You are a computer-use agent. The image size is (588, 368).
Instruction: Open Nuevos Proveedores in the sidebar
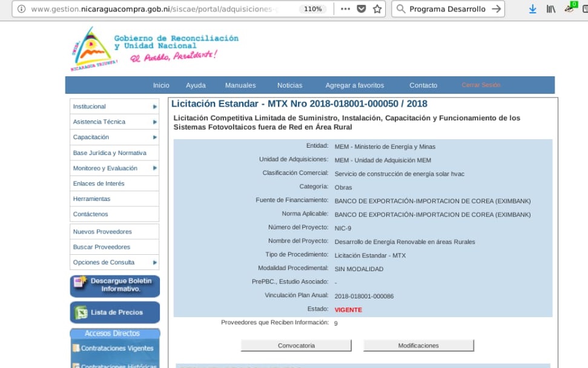coord(114,232)
